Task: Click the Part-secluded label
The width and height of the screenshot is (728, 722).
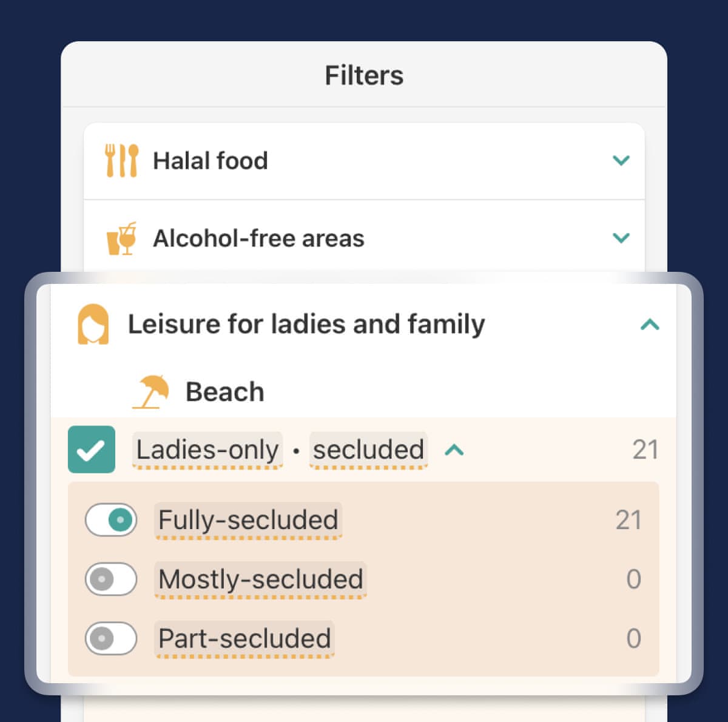Action: click(x=244, y=638)
